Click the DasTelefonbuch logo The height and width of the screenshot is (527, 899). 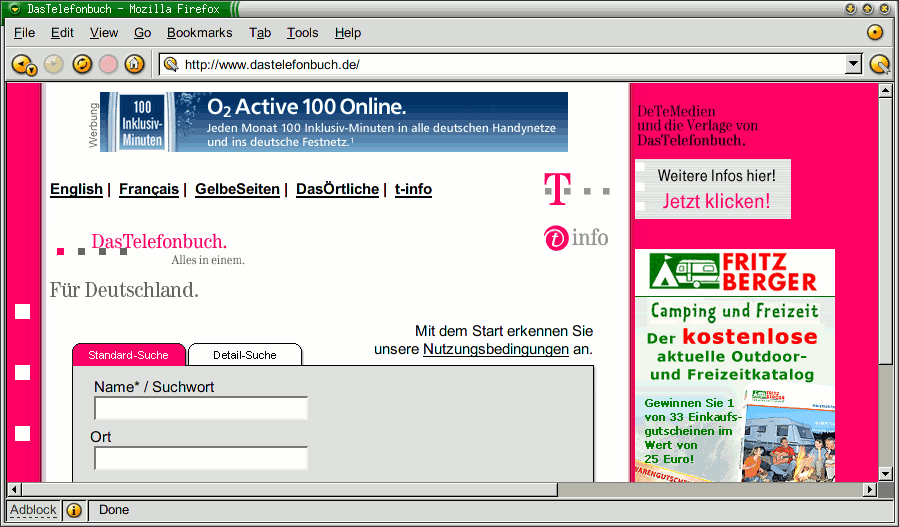[151, 248]
